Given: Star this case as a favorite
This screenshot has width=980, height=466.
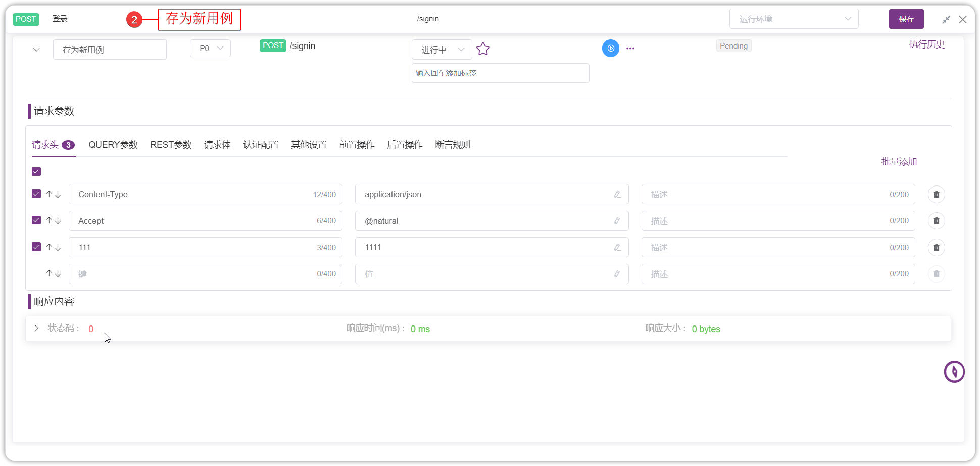Looking at the screenshot, I should tap(483, 49).
